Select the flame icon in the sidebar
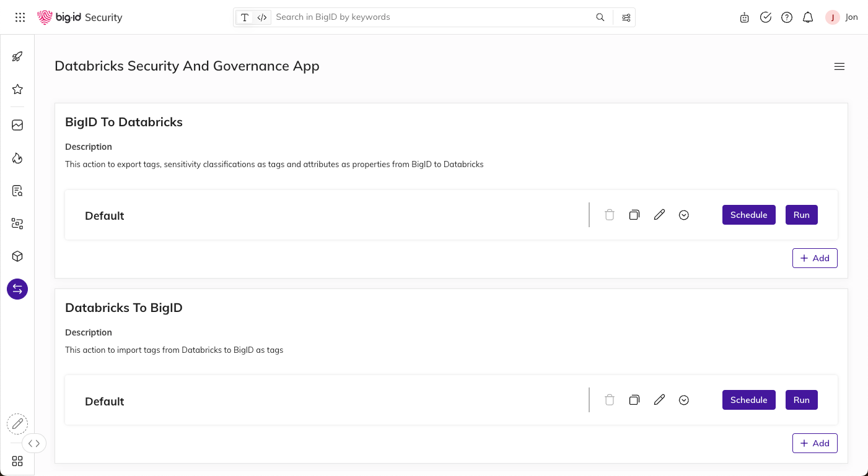The image size is (868, 476). point(17,158)
